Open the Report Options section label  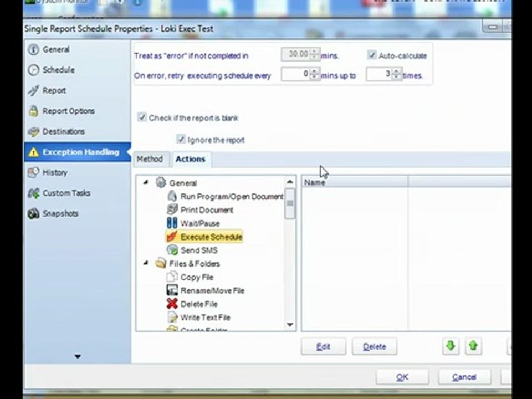pyautogui.click(x=69, y=111)
